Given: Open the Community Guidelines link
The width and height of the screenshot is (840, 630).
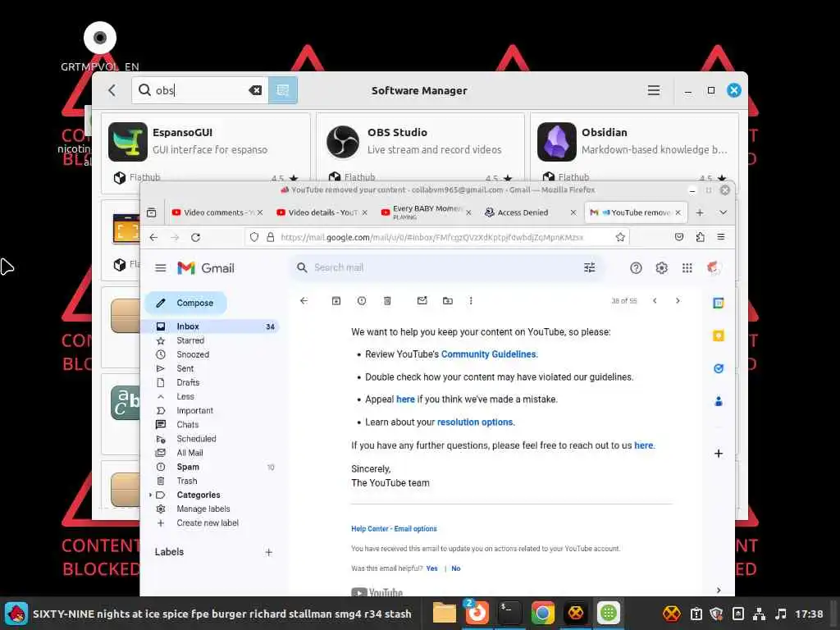Looking at the screenshot, I should [x=489, y=354].
